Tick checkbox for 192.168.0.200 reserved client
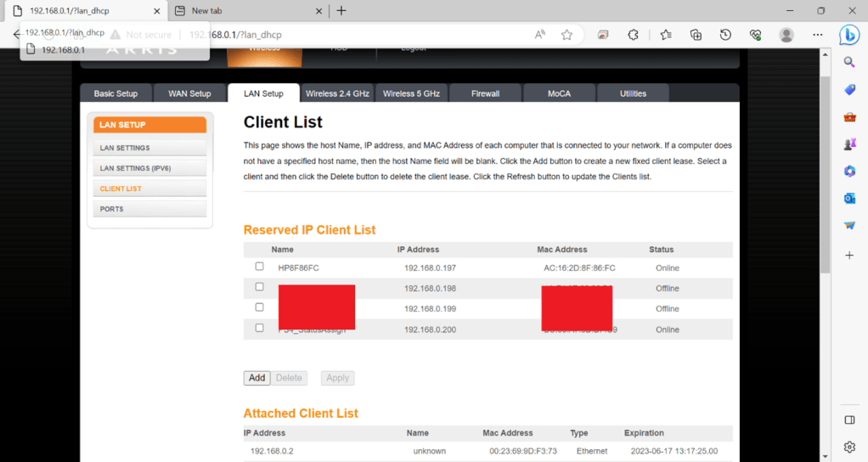Image resolution: width=868 pixels, height=462 pixels. coord(260,328)
